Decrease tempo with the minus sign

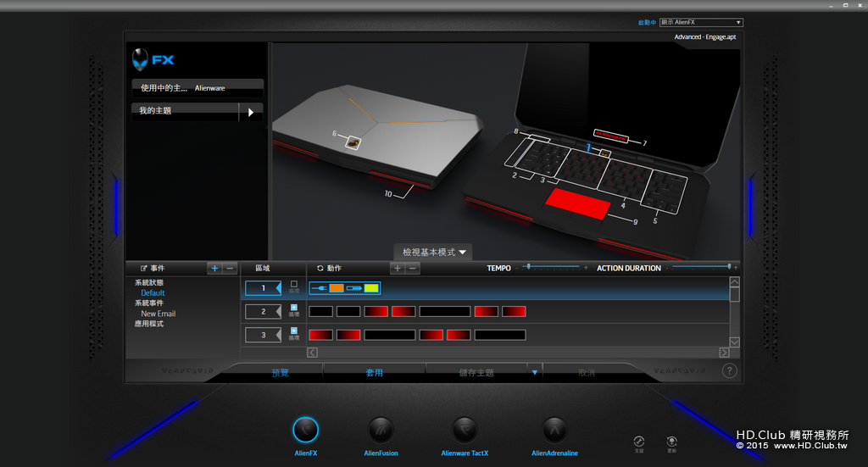(516, 268)
